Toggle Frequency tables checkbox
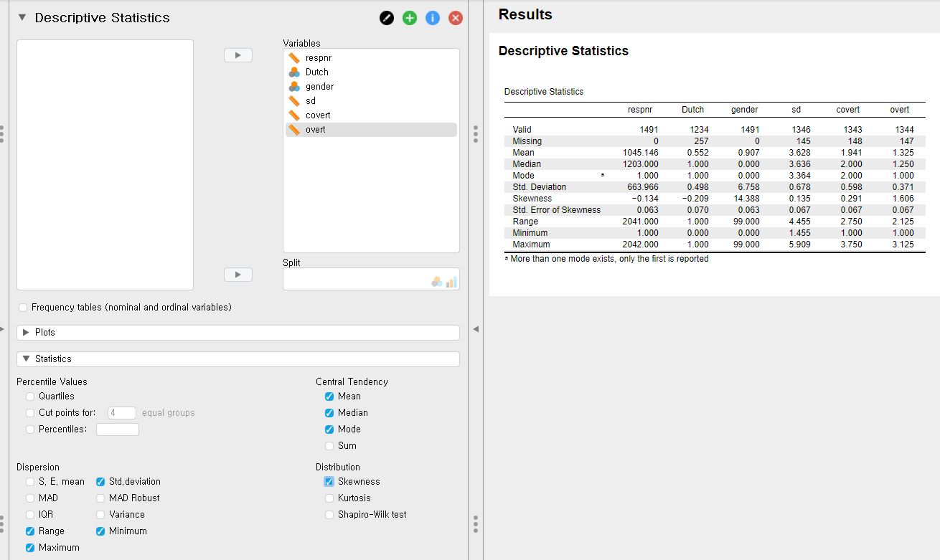The width and height of the screenshot is (940, 560). pyautogui.click(x=23, y=308)
